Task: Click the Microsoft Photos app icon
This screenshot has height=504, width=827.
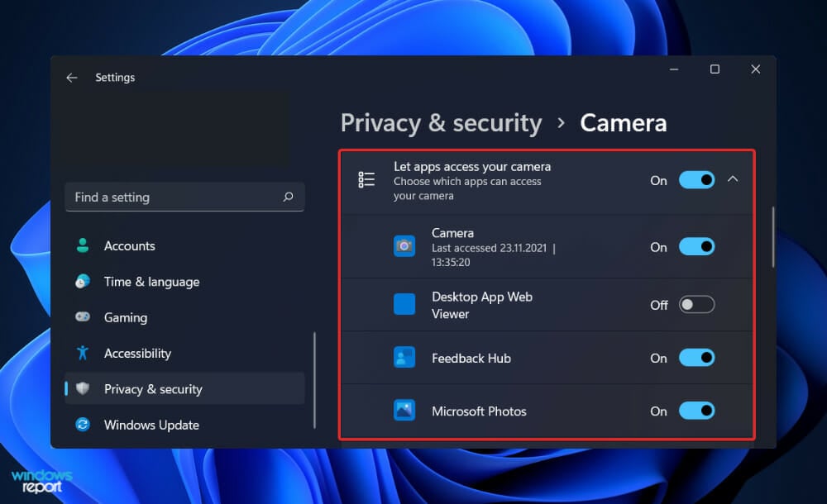Action: 404,410
